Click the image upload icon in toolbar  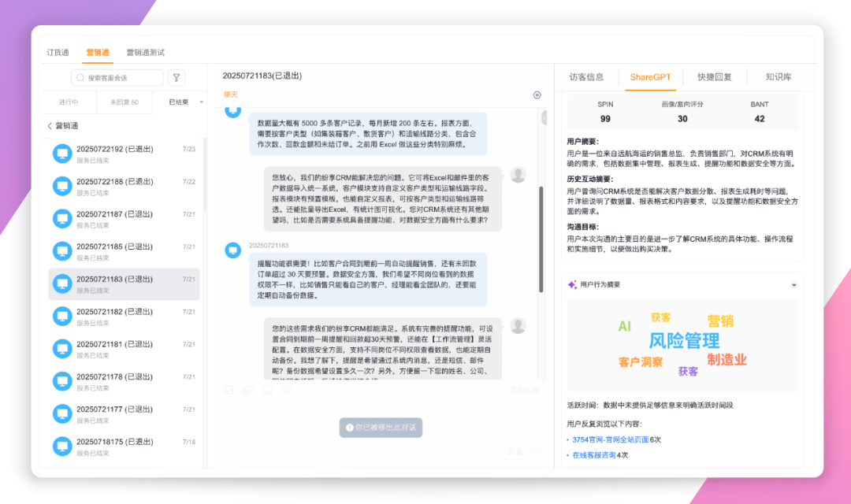tap(228, 389)
